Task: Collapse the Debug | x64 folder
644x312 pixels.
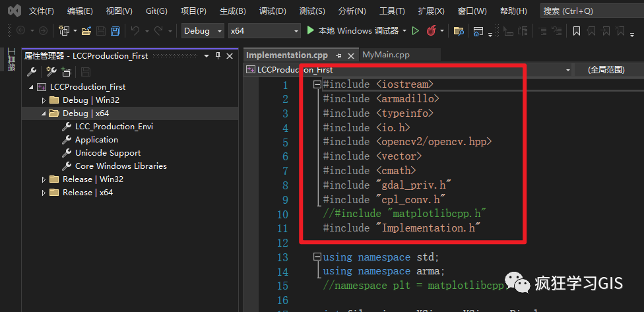Action: click(x=44, y=113)
